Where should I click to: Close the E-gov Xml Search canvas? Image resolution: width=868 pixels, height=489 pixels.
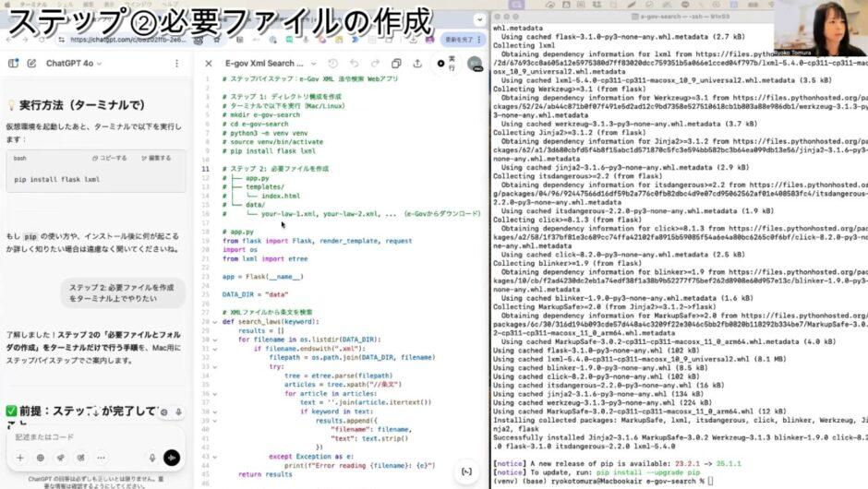click(x=209, y=64)
